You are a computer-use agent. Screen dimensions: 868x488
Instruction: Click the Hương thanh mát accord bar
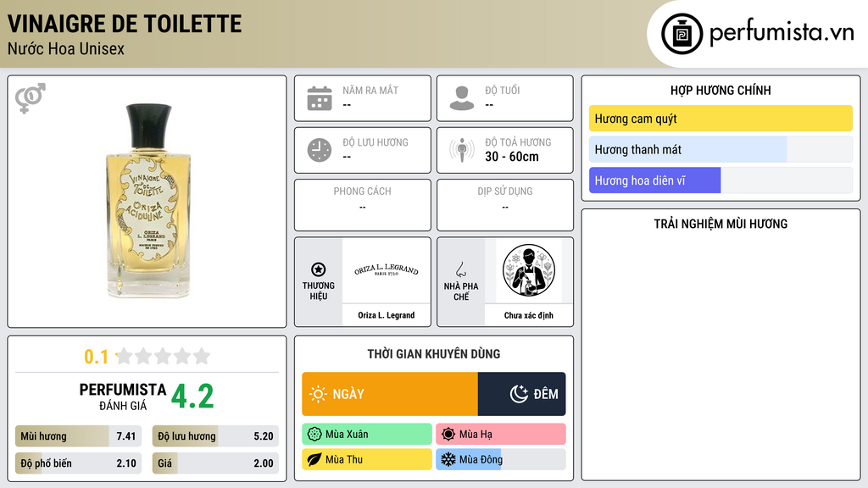721,149
